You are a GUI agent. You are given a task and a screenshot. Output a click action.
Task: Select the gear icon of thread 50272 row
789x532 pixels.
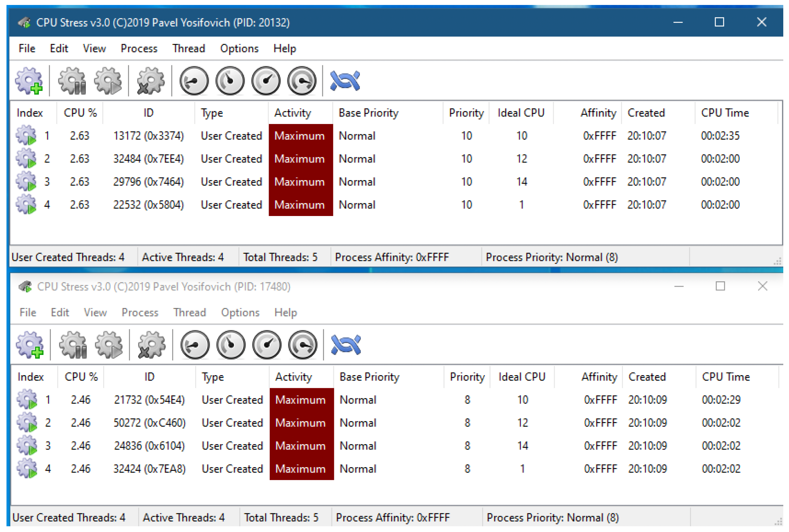27,422
